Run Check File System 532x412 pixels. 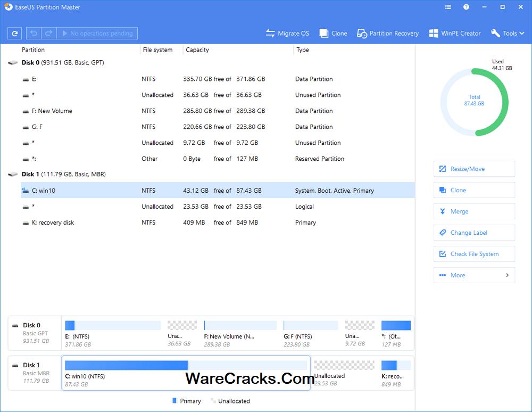(474, 254)
